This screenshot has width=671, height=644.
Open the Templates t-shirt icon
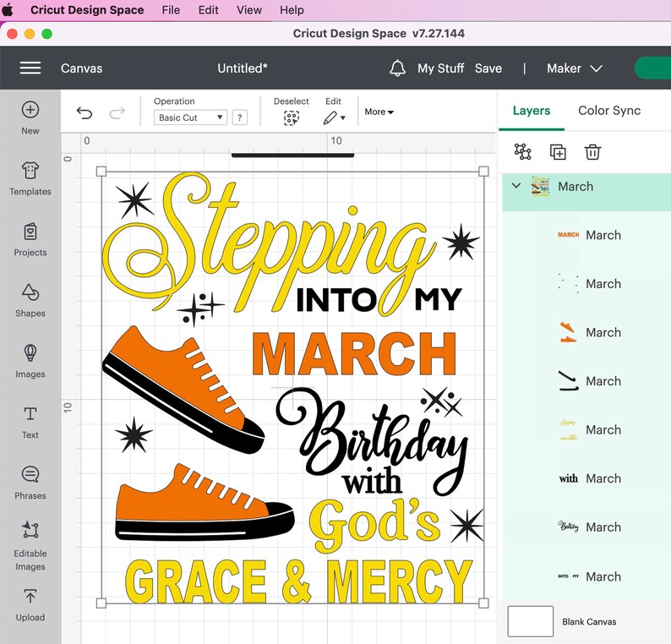click(x=30, y=170)
